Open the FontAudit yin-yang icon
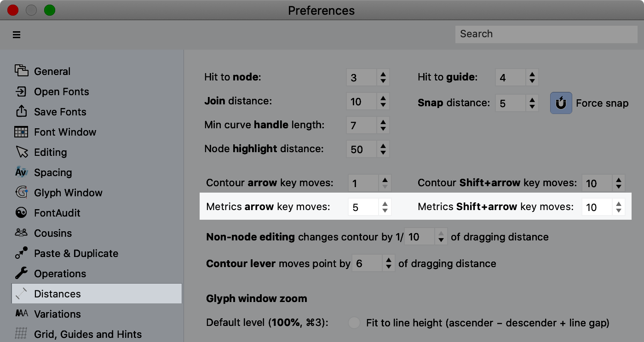 22,213
